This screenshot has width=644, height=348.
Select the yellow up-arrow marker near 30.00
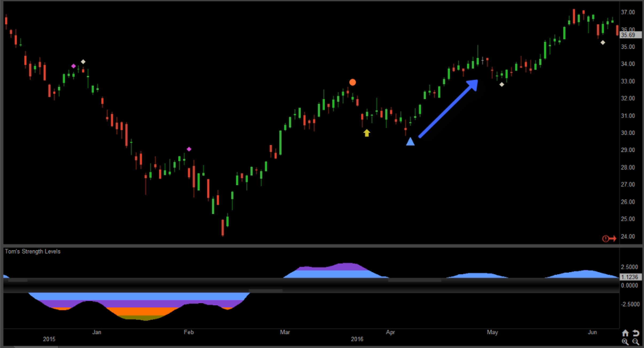coord(367,133)
